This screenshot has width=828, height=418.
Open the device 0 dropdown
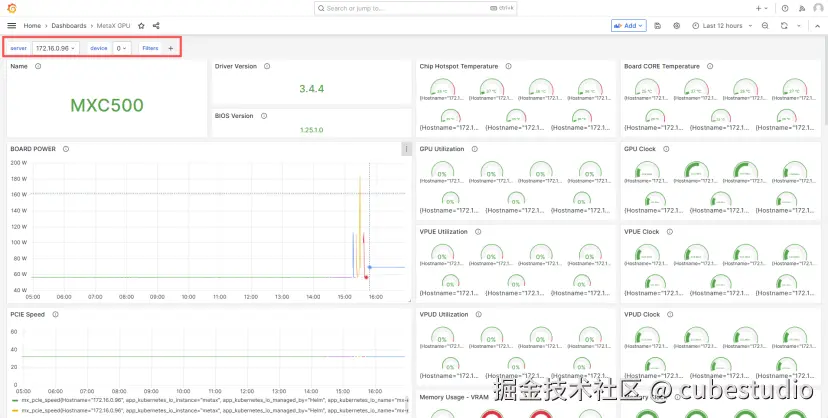tap(122, 48)
